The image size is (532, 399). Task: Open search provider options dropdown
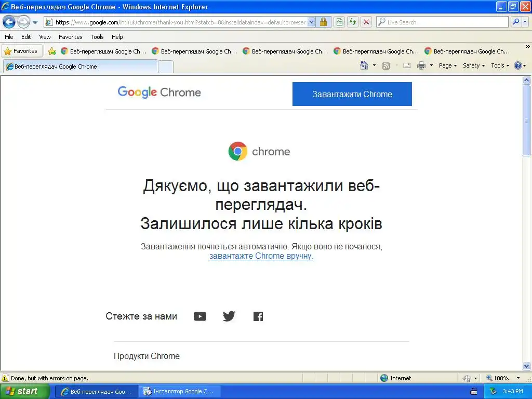tap(525, 22)
